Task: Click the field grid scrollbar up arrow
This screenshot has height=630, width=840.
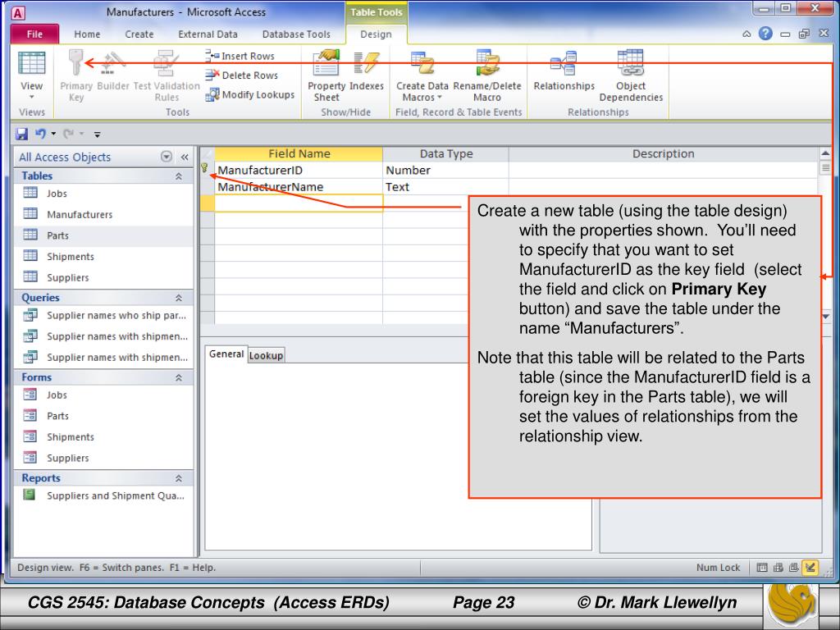Action: (825, 153)
